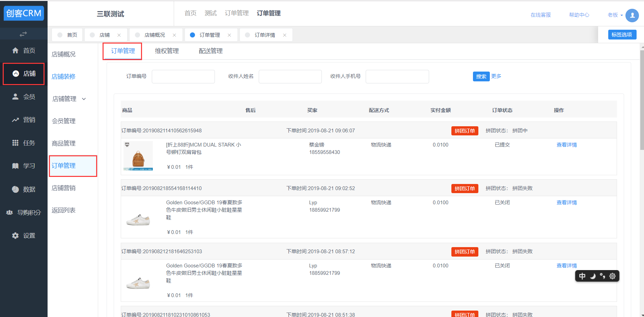Open the 老板 user dropdown
This screenshot has width=644, height=317.
click(x=615, y=15)
